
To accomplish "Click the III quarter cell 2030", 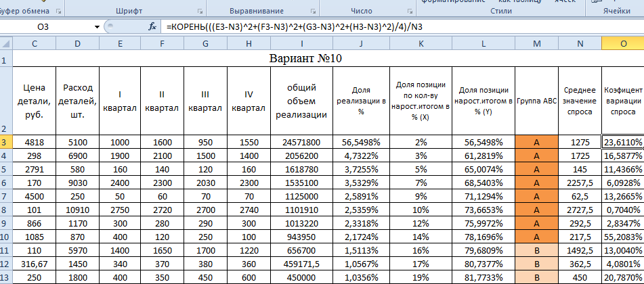I will click(205, 183).
